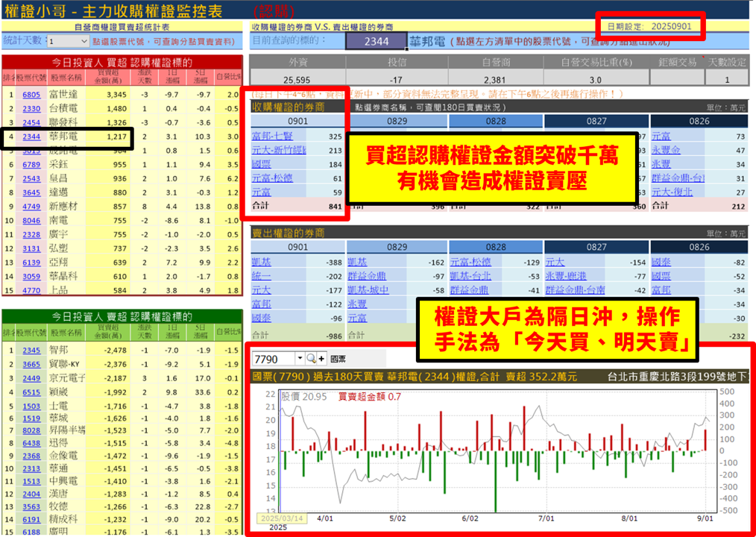Image resolution: width=756 pixels, height=537 pixels.
Task: Open stock code 2368 金像電 link
Action: click(31, 456)
